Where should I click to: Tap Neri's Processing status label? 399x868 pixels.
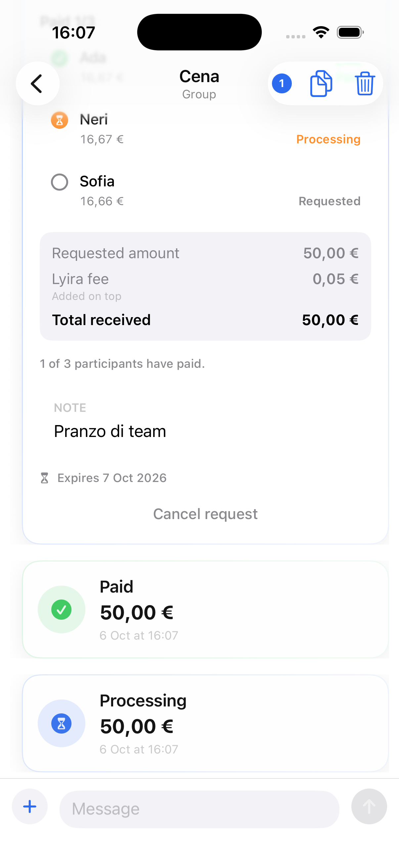328,139
